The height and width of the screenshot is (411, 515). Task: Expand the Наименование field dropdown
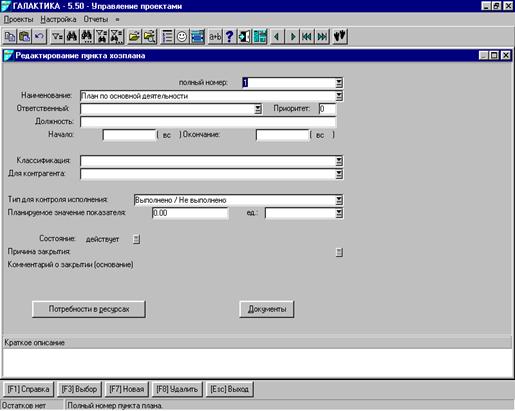[x=339, y=96]
